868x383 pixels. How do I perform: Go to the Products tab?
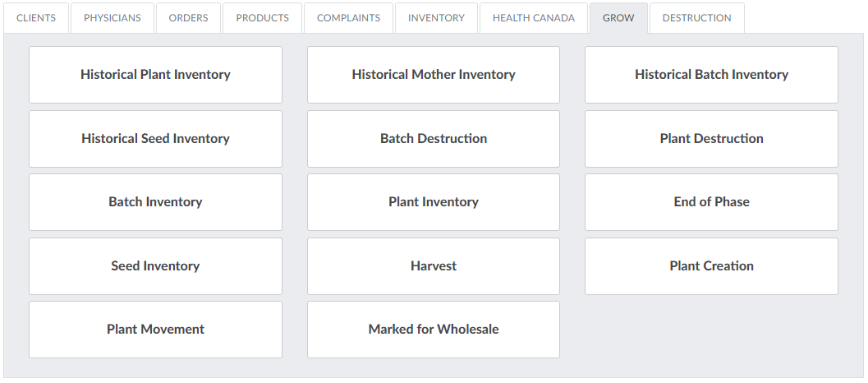[x=262, y=18]
